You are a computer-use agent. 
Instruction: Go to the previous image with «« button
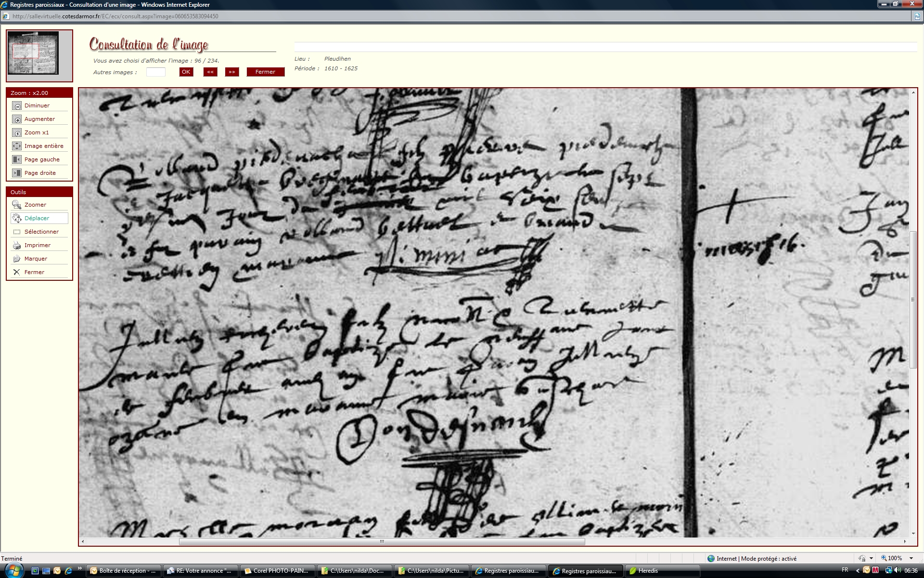210,72
